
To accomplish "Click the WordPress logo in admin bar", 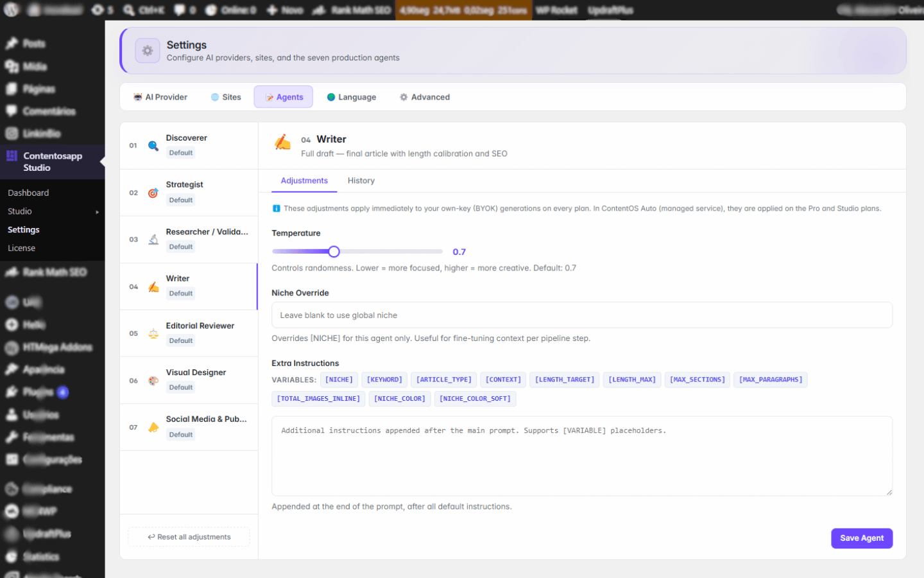I will pos(12,10).
